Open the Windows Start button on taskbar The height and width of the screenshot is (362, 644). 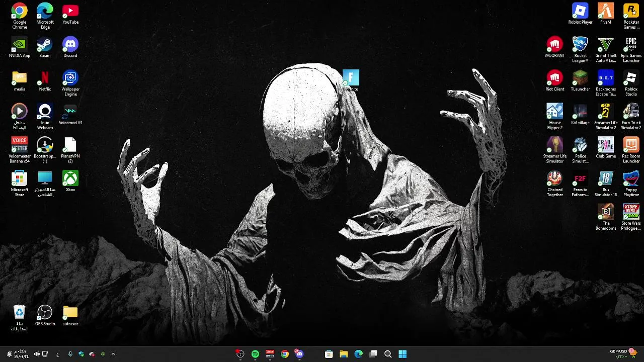point(403,354)
